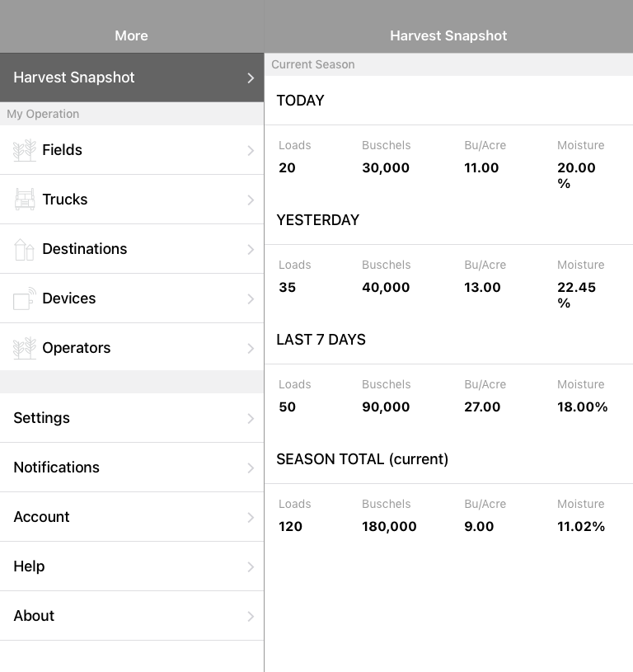The height and width of the screenshot is (672, 633).
Task: Select the TODAY section header
Action: [x=300, y=101]
